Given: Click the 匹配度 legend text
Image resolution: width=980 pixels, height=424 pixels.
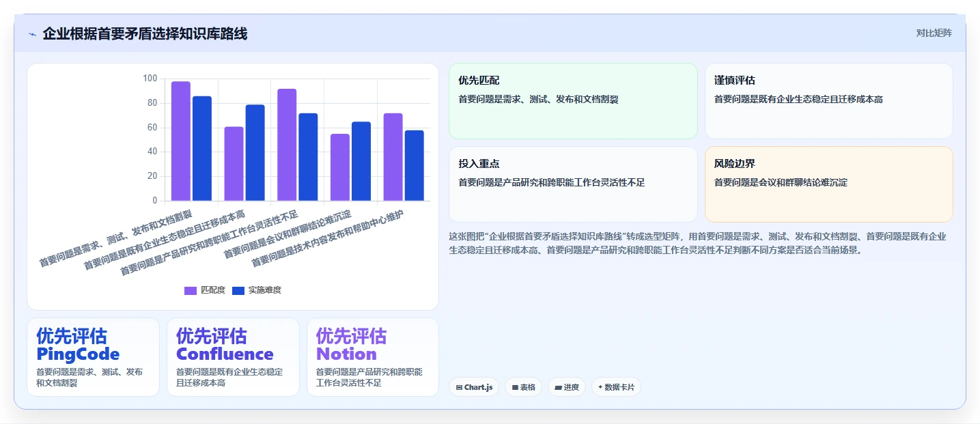Looking at the screenshot, I should pos(213,290).
